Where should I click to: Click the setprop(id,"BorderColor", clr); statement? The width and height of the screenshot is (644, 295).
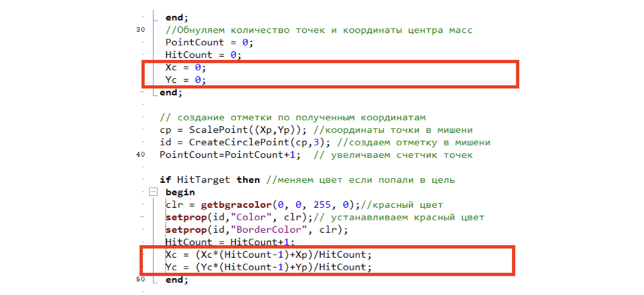pos(257,230)
